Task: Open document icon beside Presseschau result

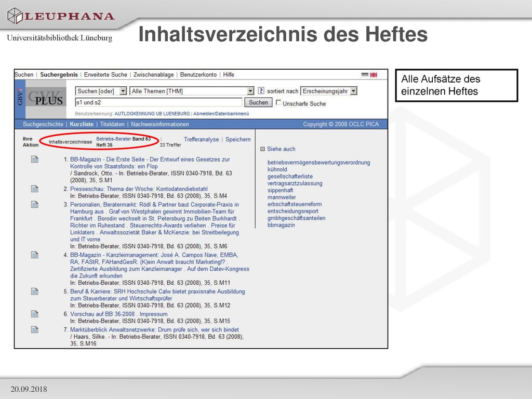Action: click(35, 189)
